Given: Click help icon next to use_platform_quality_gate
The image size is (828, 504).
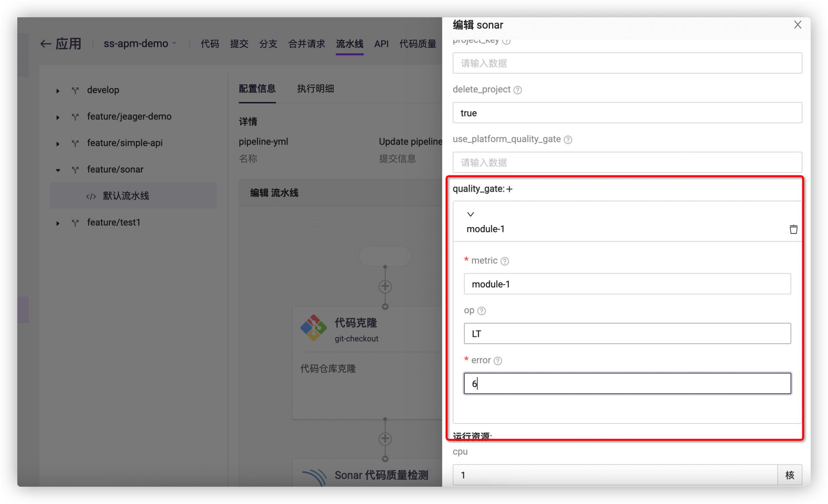Looking at the screenshot, I should click(x=568, y=140).
